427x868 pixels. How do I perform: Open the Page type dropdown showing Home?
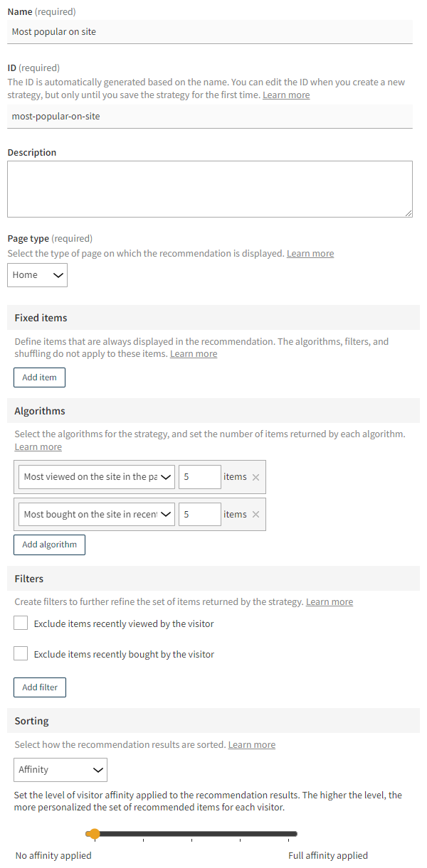[x=37, y=274]
